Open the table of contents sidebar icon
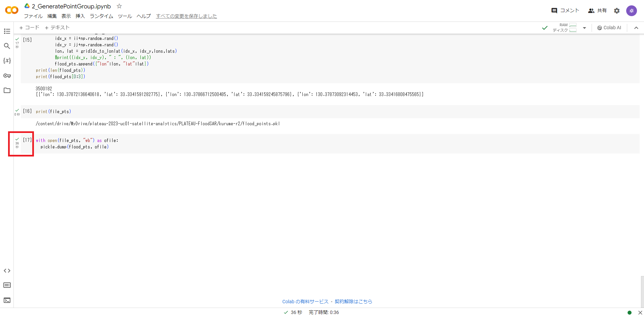 (7, 31)
